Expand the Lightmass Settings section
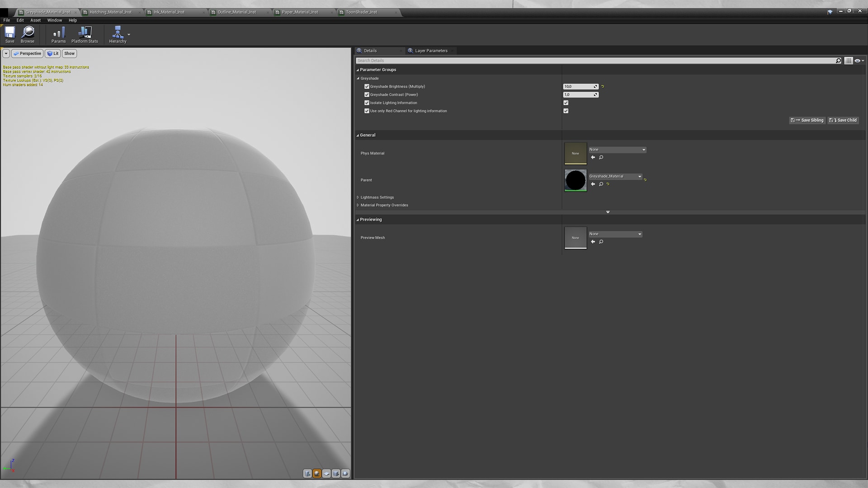 [358, 197]
